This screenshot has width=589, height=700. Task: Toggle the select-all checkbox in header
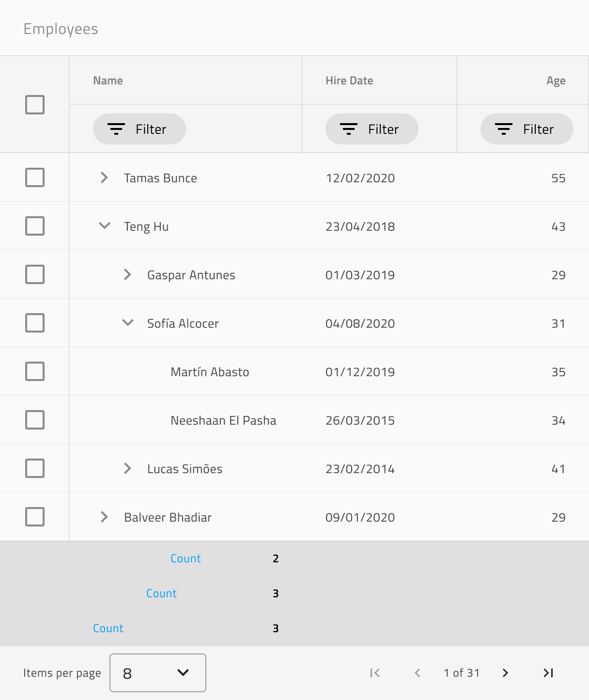click(x=35, y=105)
